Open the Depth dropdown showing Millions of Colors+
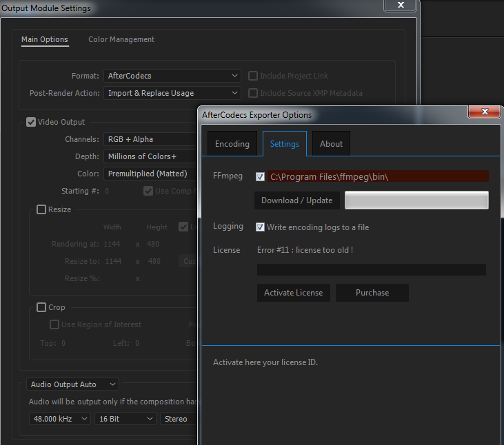This screenshot has width=504, height=445. [x=150, y=156]
